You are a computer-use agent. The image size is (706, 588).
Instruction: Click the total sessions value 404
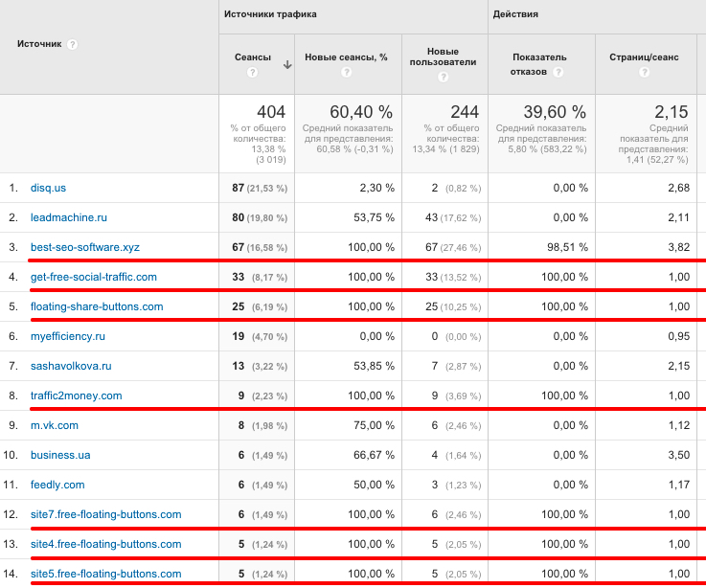(271, 112)
